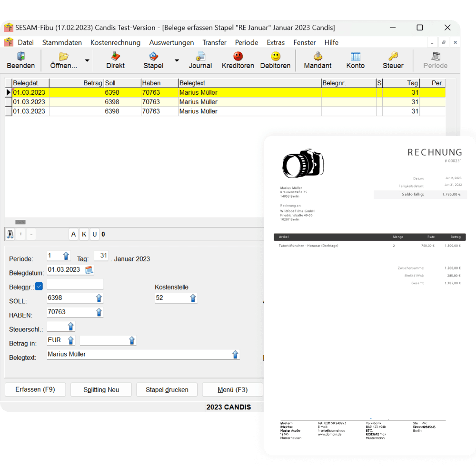Image resolution: width=476 pixels, height=476 pixels.
Task: Toggle the A filter button
Action: click(x=73, y=234)
